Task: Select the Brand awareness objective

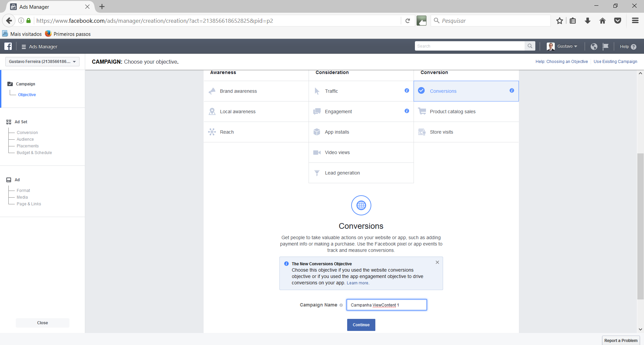Action: point(256,91)
